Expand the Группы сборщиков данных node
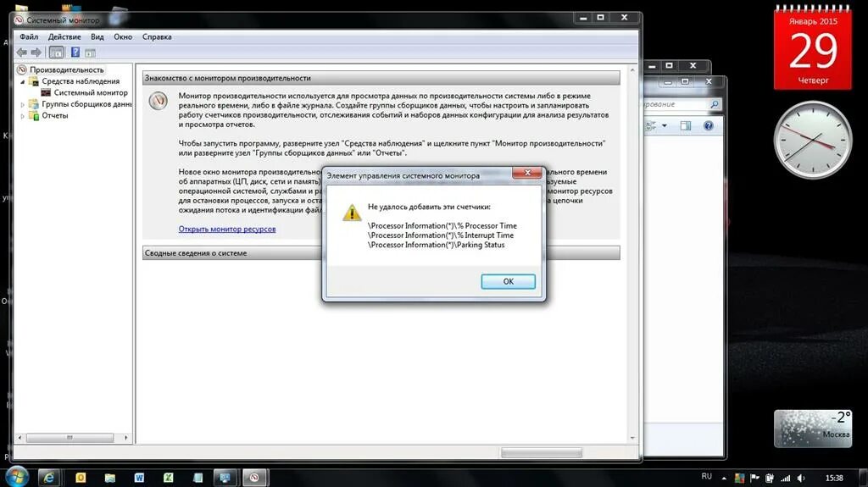Image resolution: width=868 pixels, height=487 pixels. 23,104
